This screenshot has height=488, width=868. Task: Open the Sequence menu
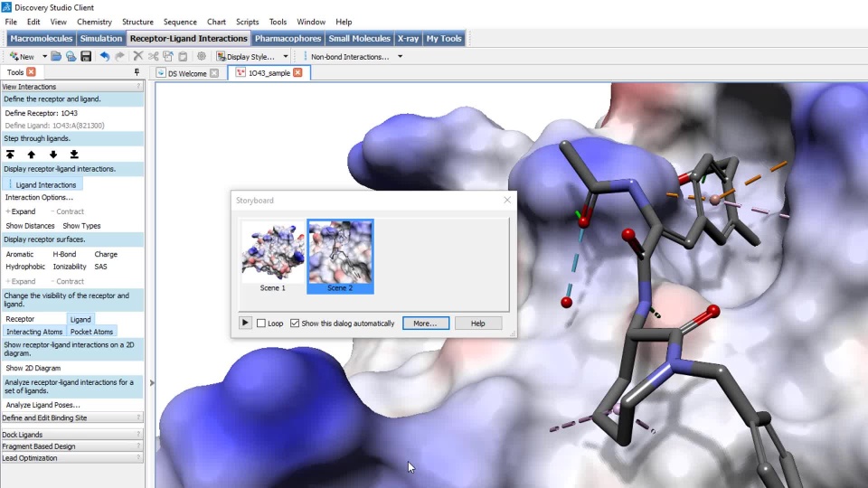tap(180, 22)
